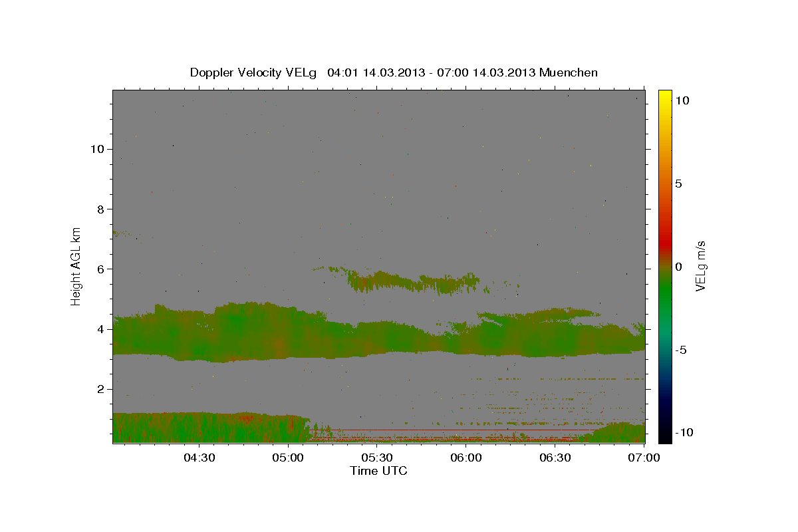Click the "VELg m/s" colorbar label

[701, 266]
